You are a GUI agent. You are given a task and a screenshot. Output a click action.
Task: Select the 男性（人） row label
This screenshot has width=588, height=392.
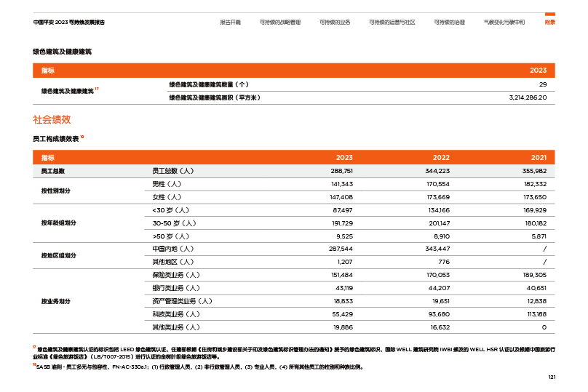(162, 184)
